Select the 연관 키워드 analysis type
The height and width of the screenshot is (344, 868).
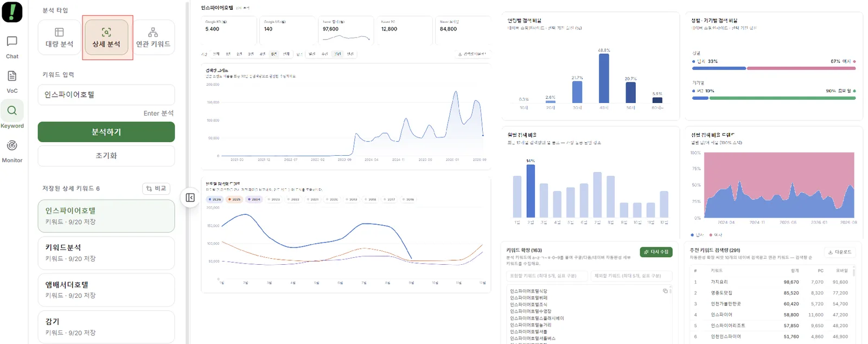tap(153, 37)
